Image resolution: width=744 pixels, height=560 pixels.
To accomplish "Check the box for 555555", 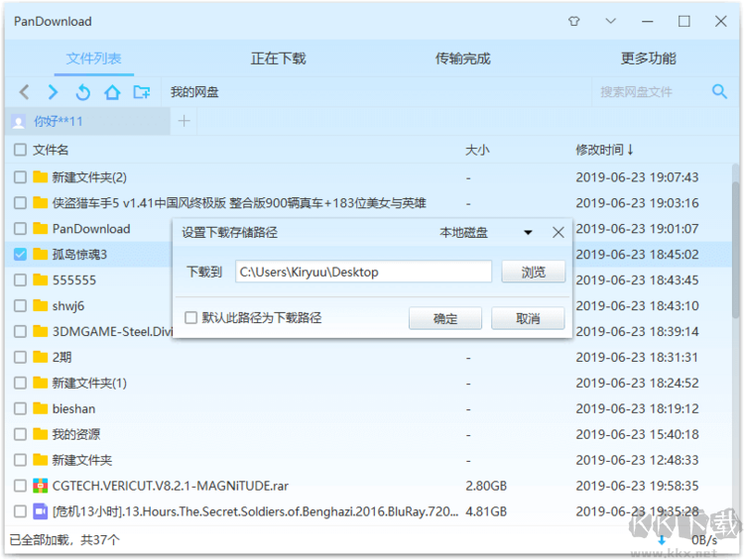I will pyautogui.click(x=20, y=280).
